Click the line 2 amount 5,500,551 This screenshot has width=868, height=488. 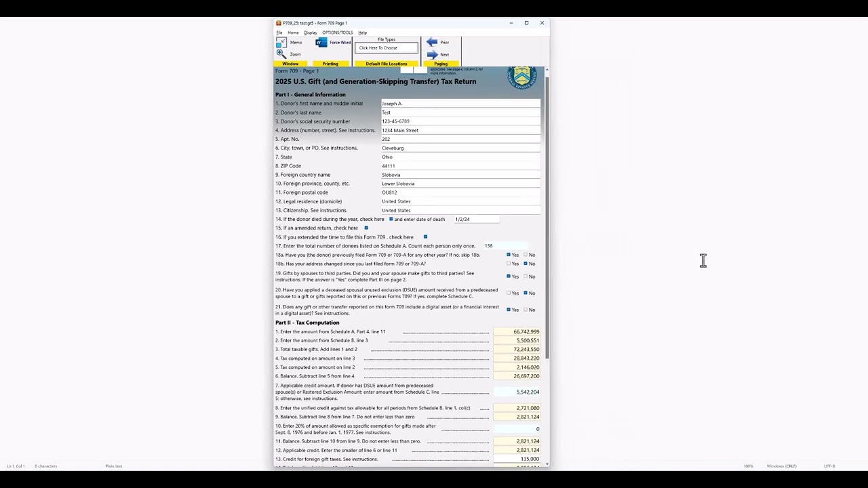517,341
